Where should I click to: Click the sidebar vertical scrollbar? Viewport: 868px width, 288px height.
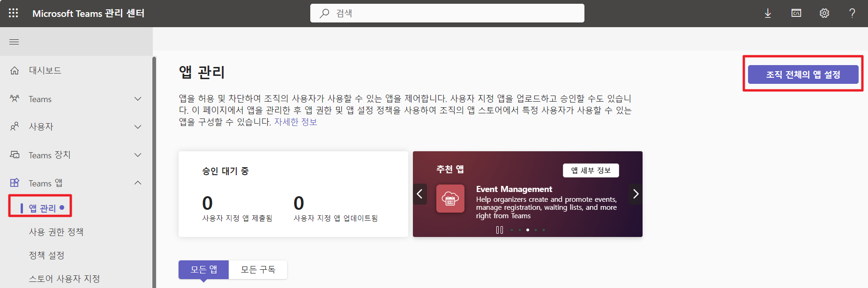[154, 172]
